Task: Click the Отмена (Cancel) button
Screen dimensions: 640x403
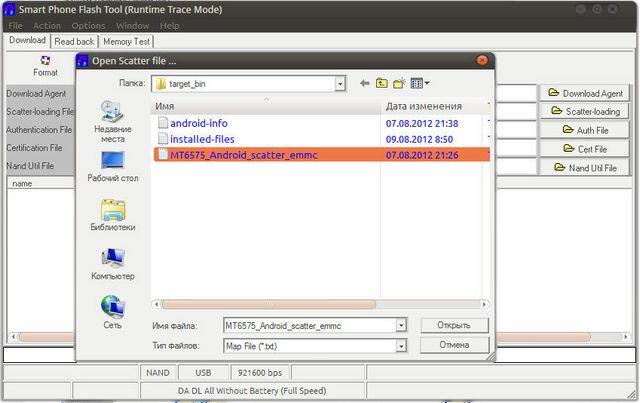Action: point(454,345)
